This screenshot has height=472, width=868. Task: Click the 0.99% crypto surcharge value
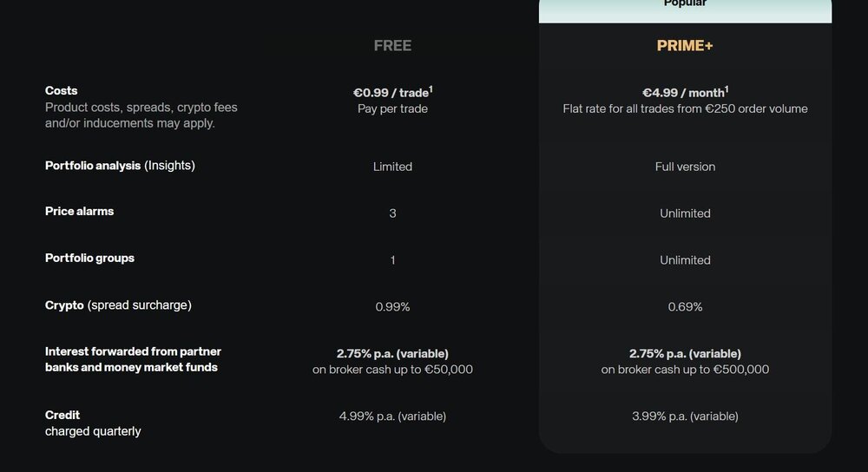coord(392,307)
